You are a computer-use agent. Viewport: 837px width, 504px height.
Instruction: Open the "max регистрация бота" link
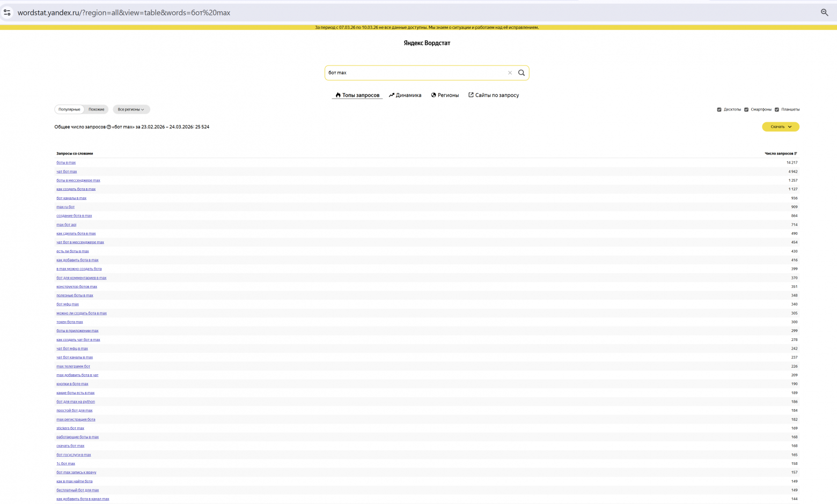[x=76, y=419]
